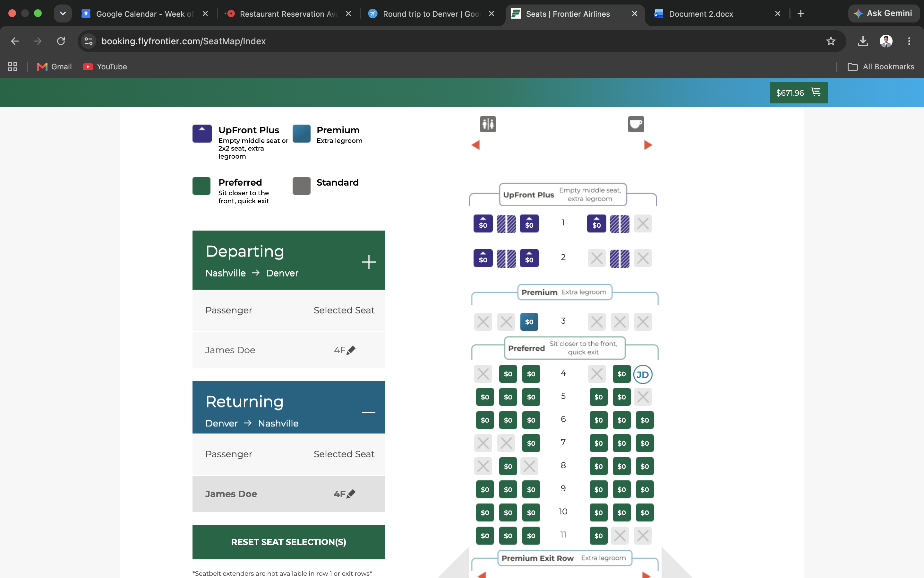Pick the right-side middle seat in row 4

click(x=621, y=374)
